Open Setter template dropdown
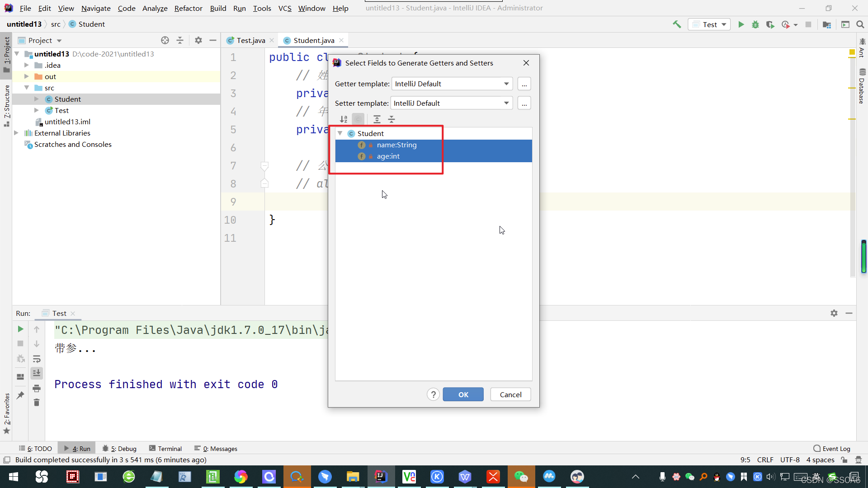 [452, 103]
